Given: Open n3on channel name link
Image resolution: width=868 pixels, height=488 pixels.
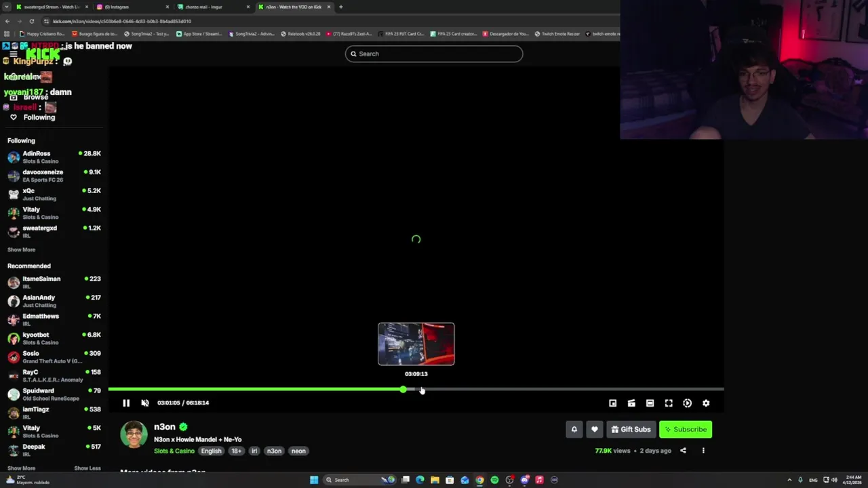Looking at the screenshot, I should point(165,427).
